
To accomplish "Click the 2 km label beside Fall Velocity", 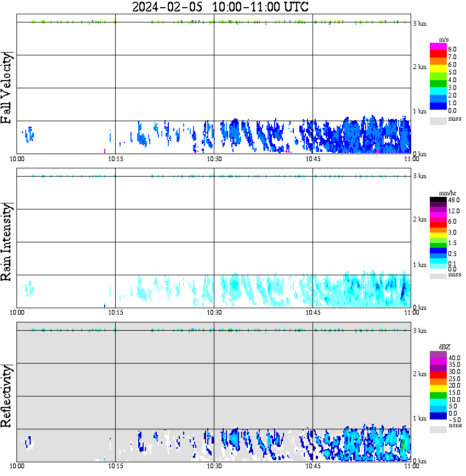I will [x=420, y=67].
